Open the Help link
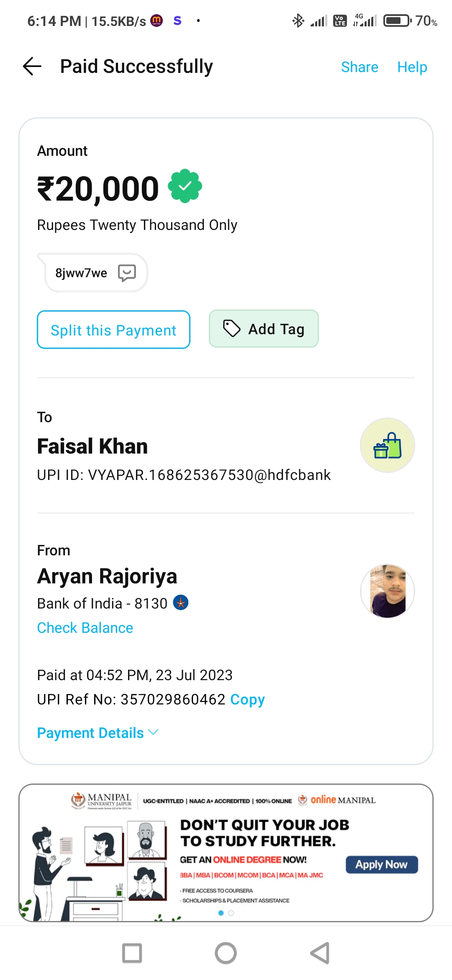The height and width of the screenshot is (980, 452). 412,67
